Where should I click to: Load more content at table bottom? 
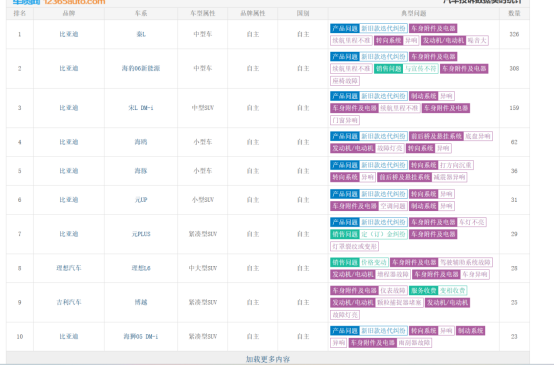(x=268, y=359)
